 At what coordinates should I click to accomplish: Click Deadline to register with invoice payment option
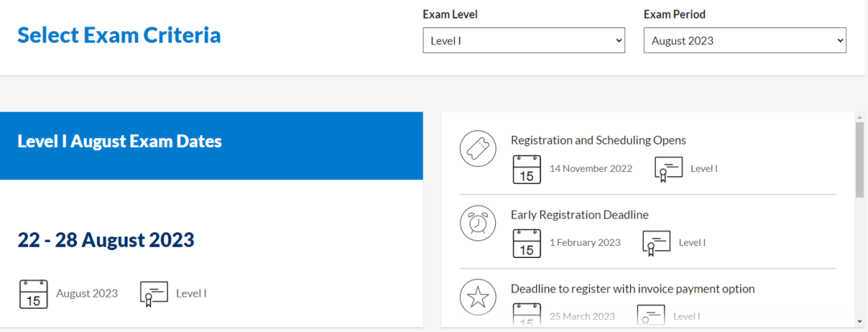[x=633, y=289]
